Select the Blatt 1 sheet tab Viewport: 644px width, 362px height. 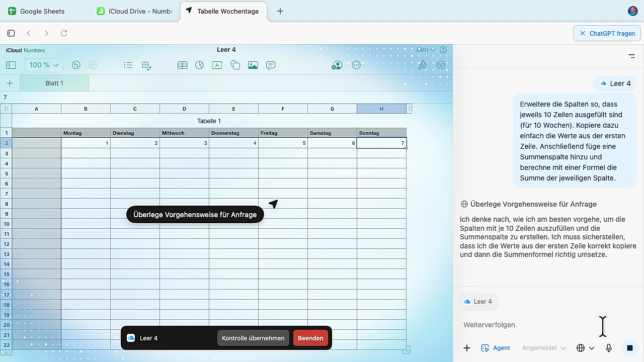[54, 83]
